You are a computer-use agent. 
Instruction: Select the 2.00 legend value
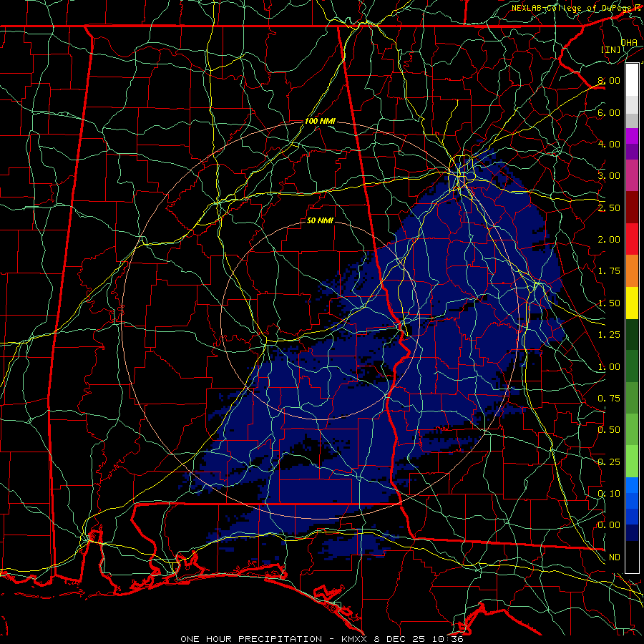[x=609, y=240]
